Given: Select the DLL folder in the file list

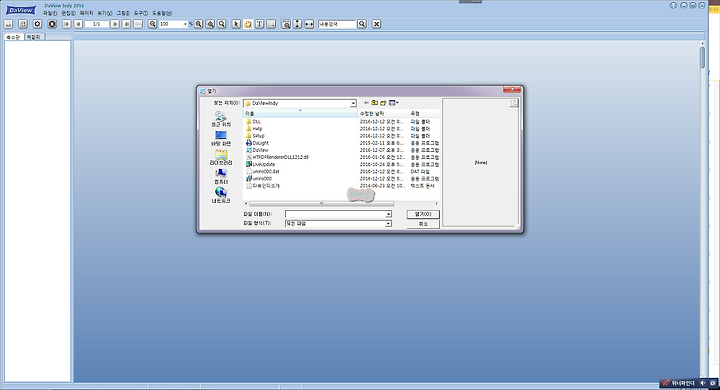Looking at the screenshot, I should pos(253,122).
